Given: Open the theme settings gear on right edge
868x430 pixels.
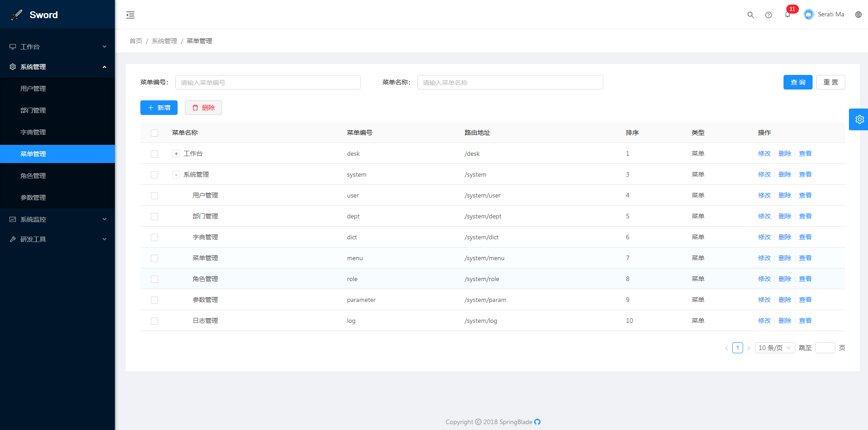Looking at the screenshot, I should 858,119.
